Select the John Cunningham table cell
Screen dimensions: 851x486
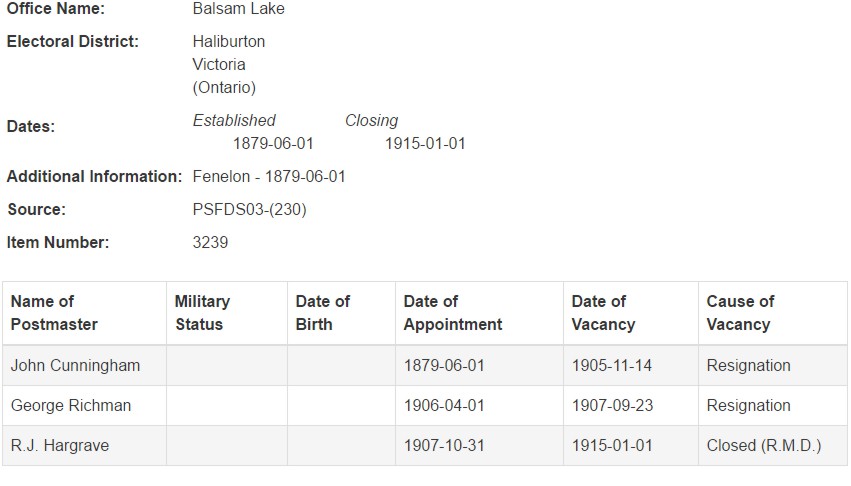click(x=76, y=366)
